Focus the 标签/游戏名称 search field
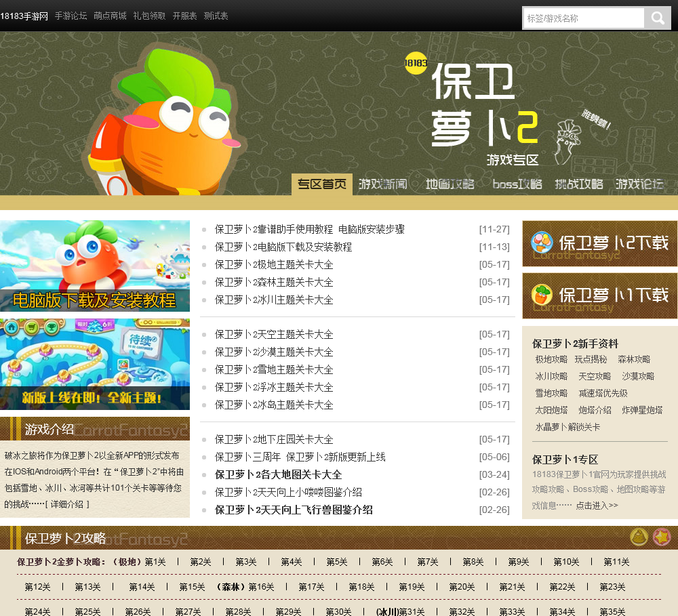The image size is (678, 616). pos(584,18)
